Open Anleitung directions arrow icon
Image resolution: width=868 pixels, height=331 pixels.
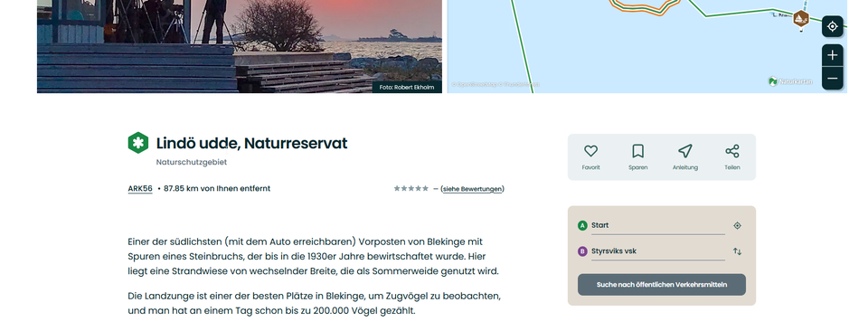684,151
